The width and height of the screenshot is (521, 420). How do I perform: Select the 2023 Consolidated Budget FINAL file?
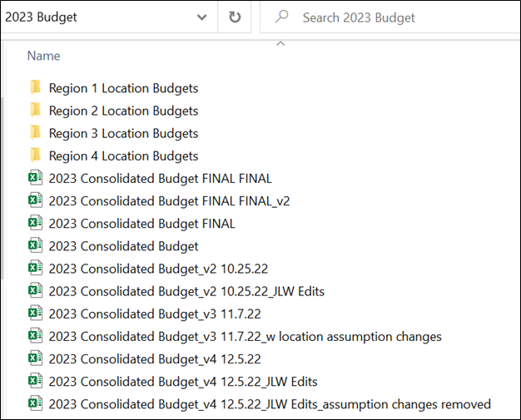(141, 224)
